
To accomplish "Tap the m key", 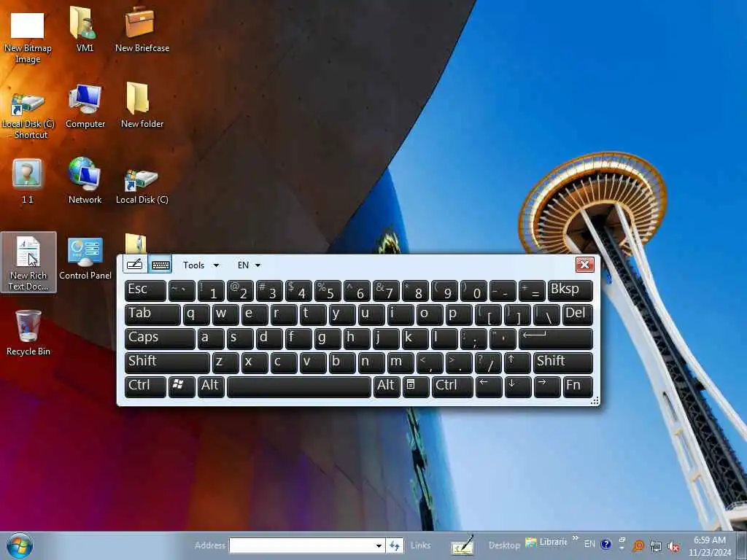I will tap(400, 363).
